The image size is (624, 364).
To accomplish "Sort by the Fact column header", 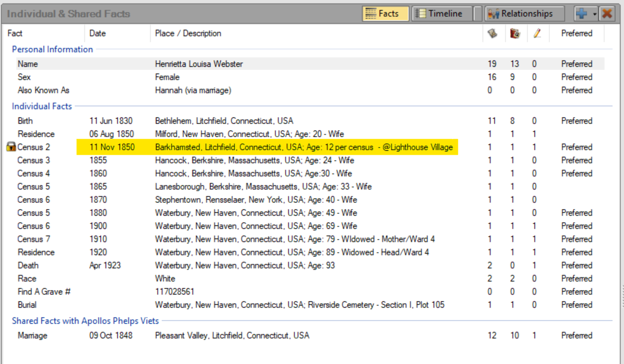I will coord(15,33).
